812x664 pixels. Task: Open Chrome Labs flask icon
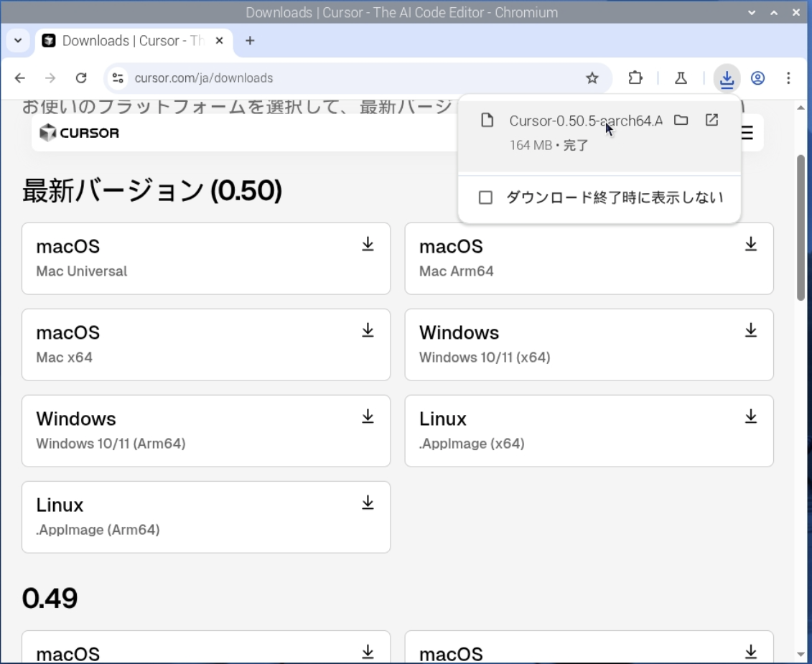pyautogui.click(x=681, y=78)
